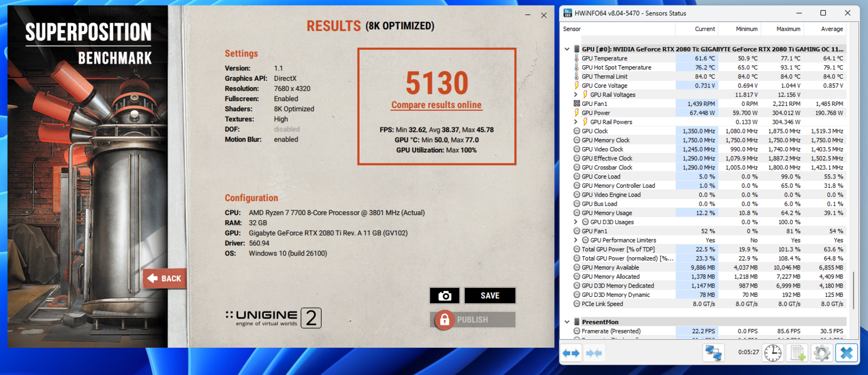Reset the elapsed time using the clock icon
This screenshot has width=868, height=375.
pyautogui.click(x=773, y=353)
